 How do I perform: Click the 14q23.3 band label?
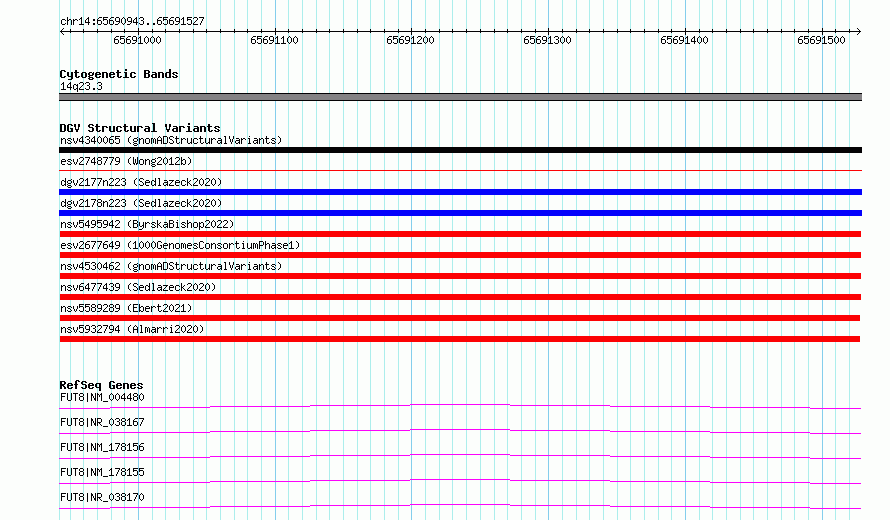[81, 86]
